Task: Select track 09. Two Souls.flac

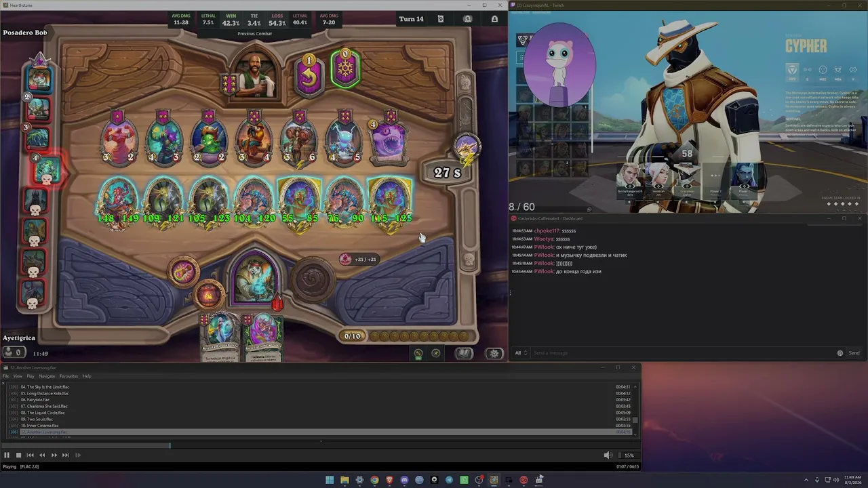Action: click(x=319, y=419)
